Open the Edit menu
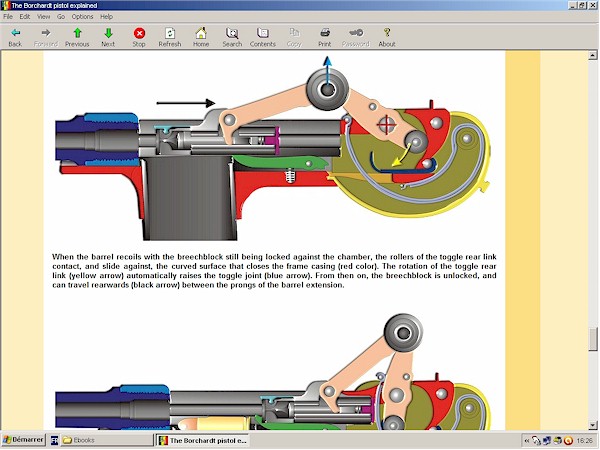 tap(25, 16)
